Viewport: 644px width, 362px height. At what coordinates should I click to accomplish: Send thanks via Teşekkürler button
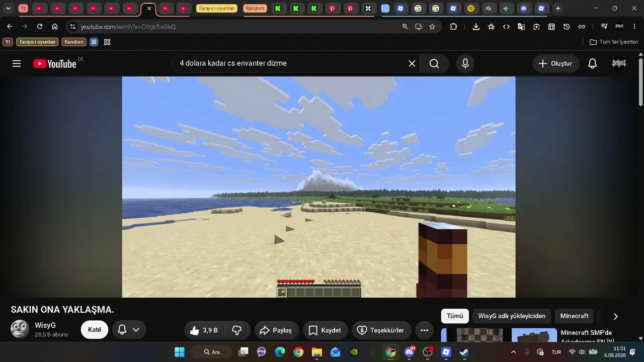[381, 330]
